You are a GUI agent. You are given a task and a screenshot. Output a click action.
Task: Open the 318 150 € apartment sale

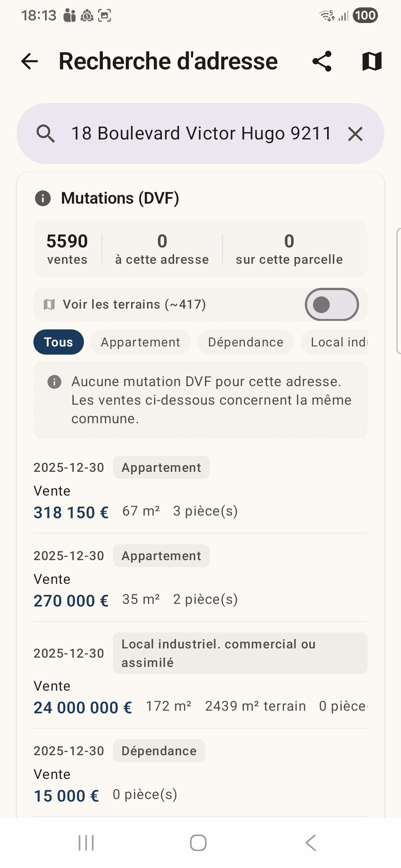point(200,490)
